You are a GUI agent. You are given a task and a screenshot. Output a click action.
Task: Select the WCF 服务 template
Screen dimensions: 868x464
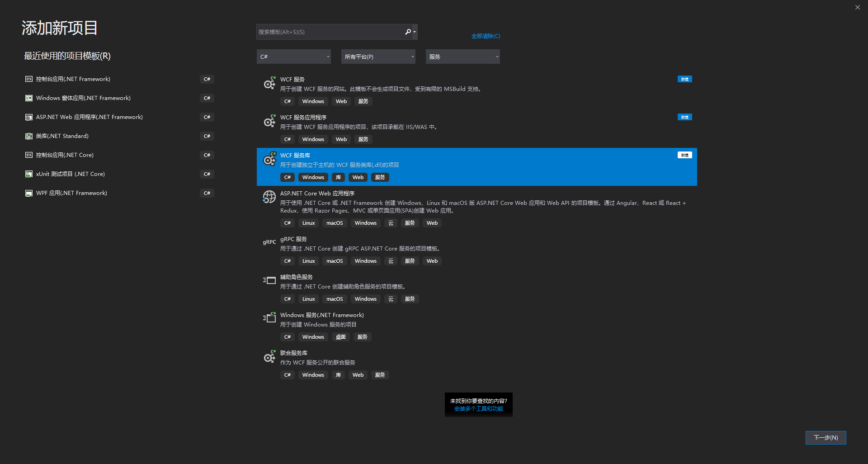click(x=477, y=91)
